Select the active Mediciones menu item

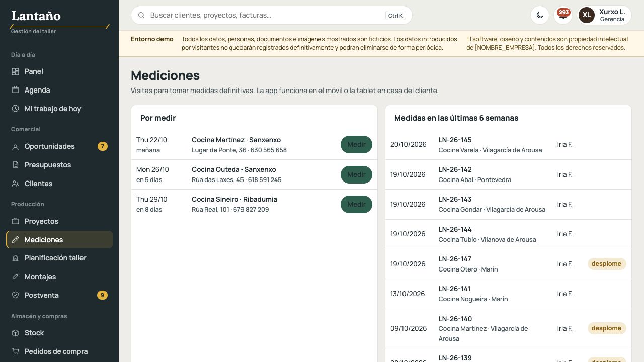pyautogui.click(x=59, y=240)
